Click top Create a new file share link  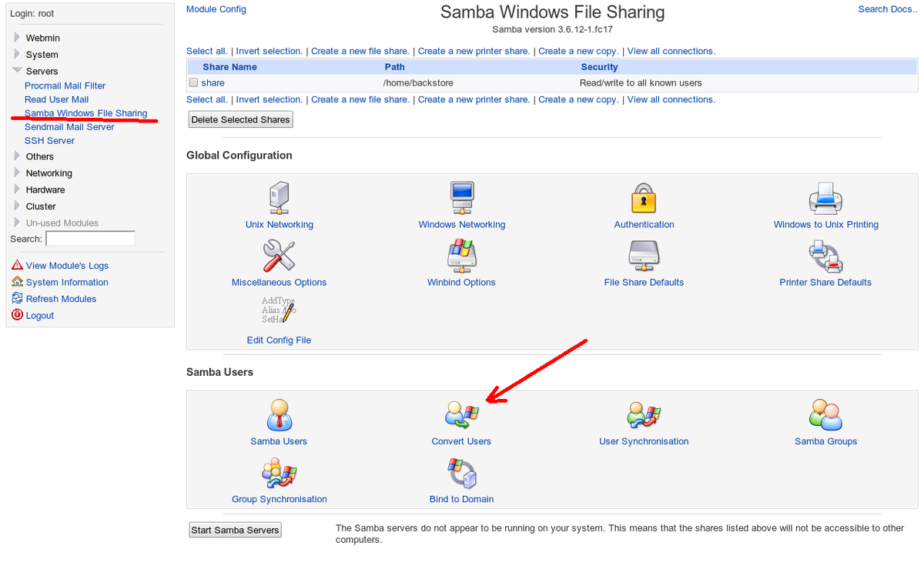click(360, 51)
